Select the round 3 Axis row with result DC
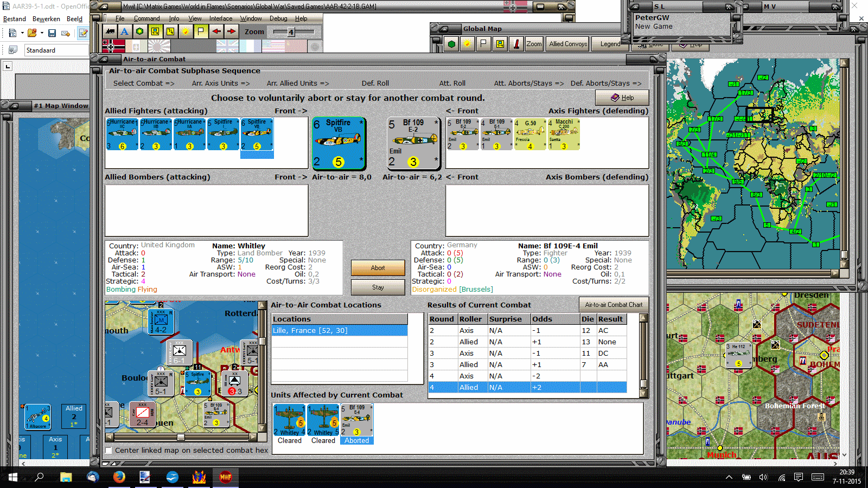868x488 pixels. (x=527, y=353)
